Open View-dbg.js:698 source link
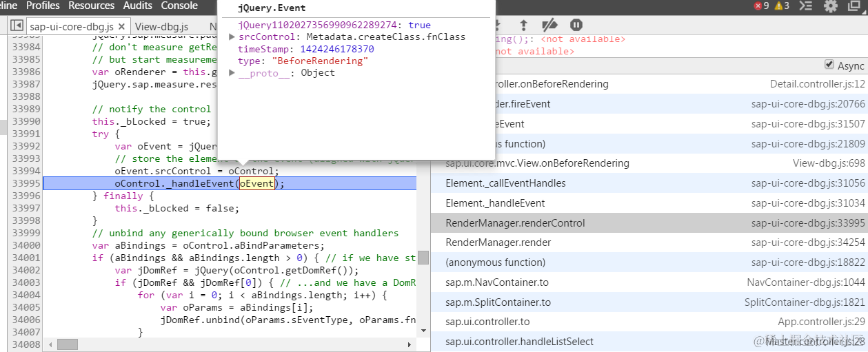 point(829,163)
